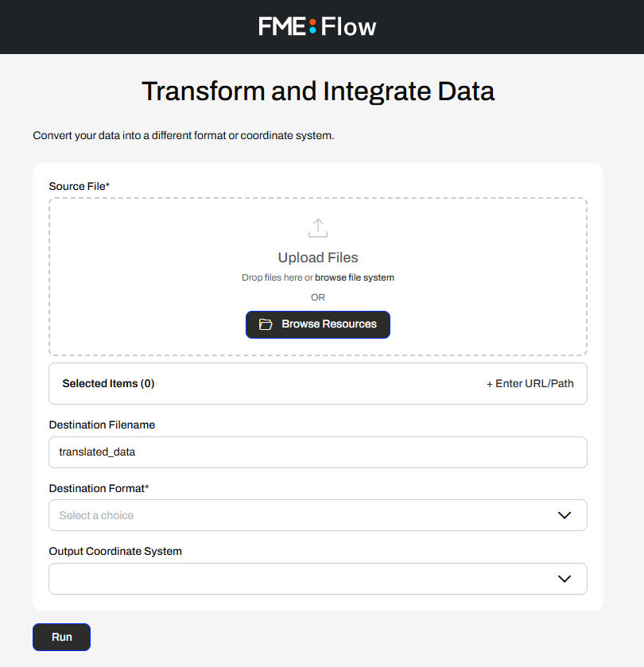Open the 'browse file system' link
Image resolution: width=644 pixels, height=667 pixels.
(x=355, y=277)
